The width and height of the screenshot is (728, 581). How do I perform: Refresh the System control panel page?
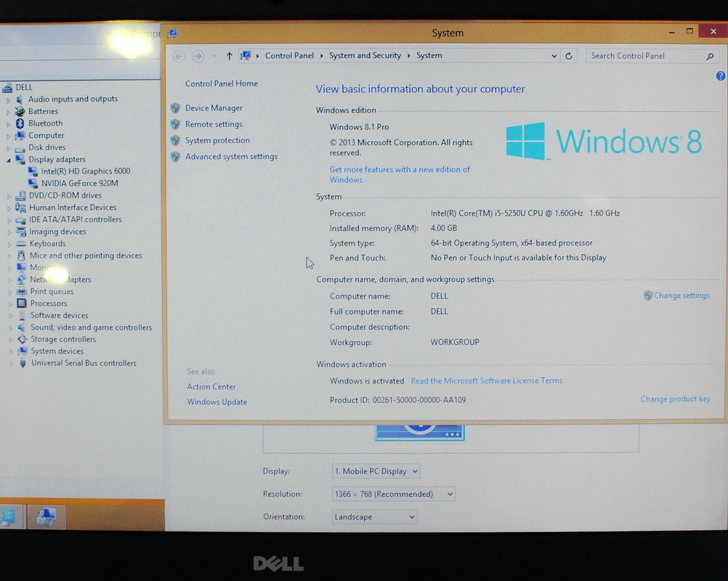click(x=569, y=56)
